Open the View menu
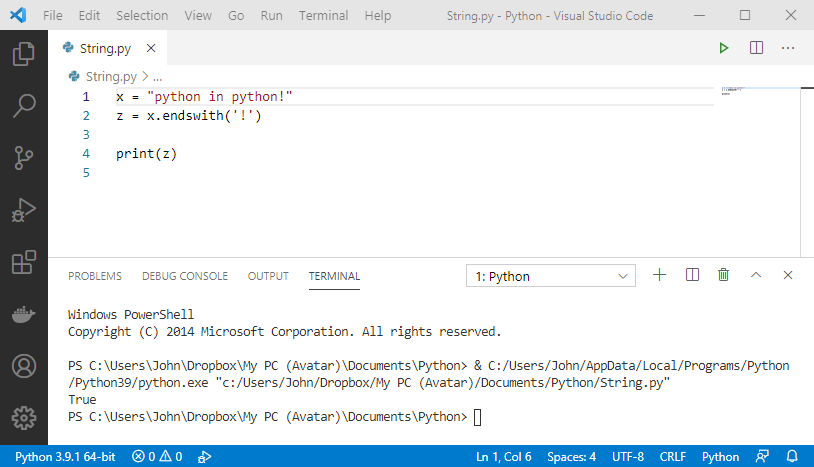Viewport: 814px width, 467px height. tap(198, 16)
